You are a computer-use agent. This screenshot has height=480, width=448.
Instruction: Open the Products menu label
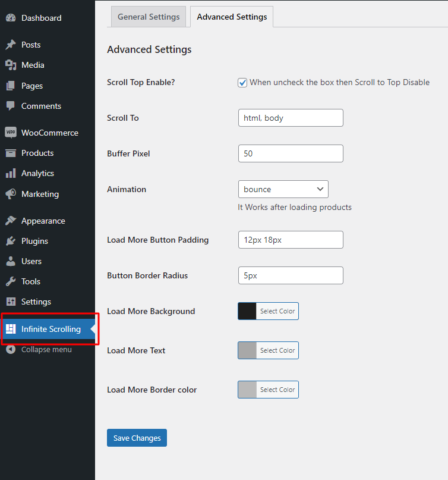pyautogui.click(x=37, y=153)
